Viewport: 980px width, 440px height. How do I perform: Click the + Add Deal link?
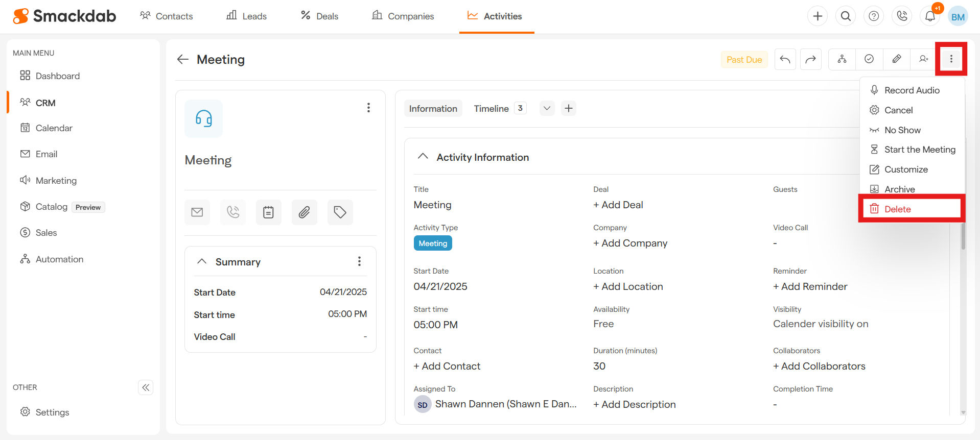pyautogui.click(x=618, y=205)
